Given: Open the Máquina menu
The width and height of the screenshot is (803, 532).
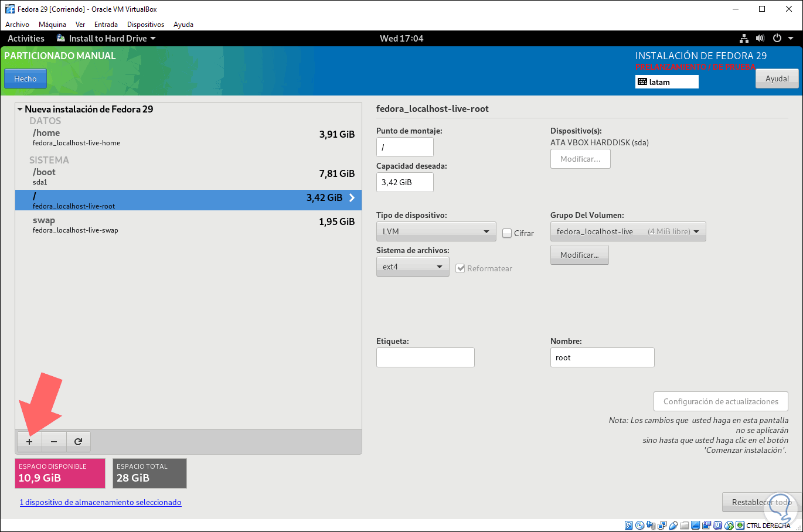Looking at the screenshot, I should 52,25.
